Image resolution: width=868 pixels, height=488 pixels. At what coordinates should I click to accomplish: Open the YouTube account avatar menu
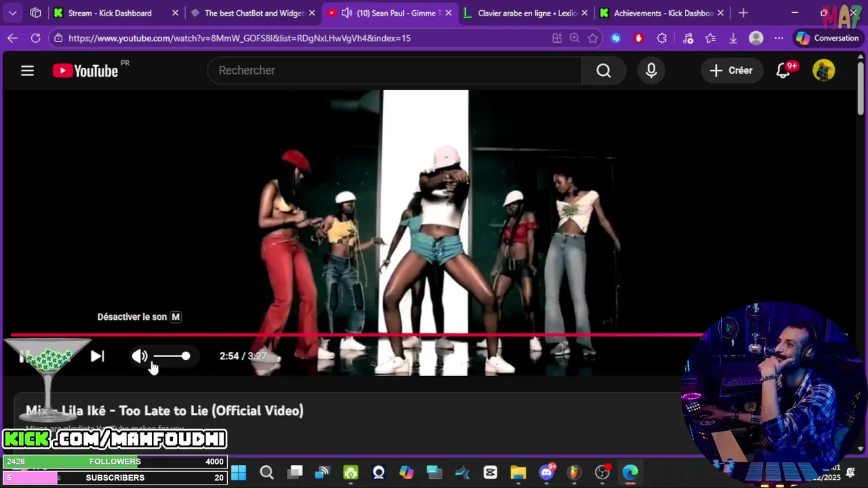[823, 70]
